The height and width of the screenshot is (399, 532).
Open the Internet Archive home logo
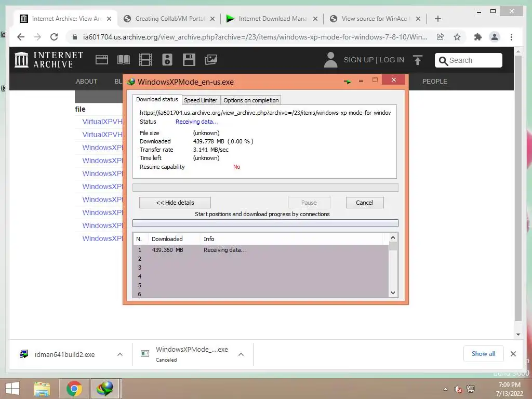[x=49, y=60]
